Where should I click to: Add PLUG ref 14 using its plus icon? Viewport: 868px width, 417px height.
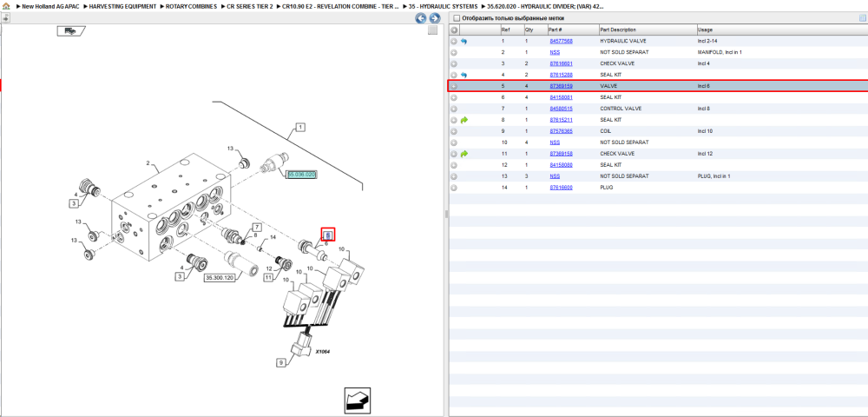[x=454, y=187]
